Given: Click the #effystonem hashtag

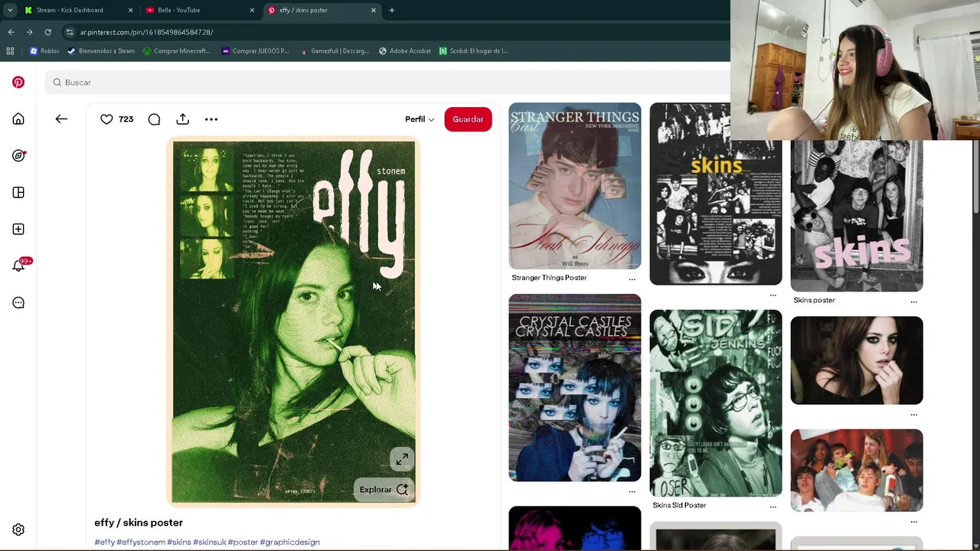Looking at the screenshot, I should [x=141, y=542].
